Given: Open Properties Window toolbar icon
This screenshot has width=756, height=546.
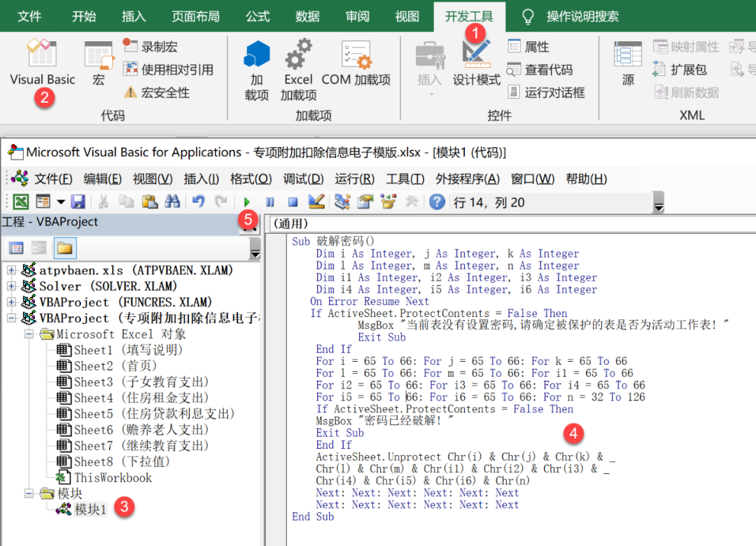Looking at the screenshot, I should pos(365,202).
